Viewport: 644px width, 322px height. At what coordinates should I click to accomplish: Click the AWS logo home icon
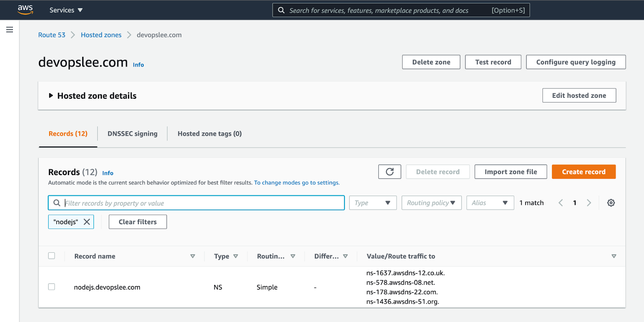point(25,10)
